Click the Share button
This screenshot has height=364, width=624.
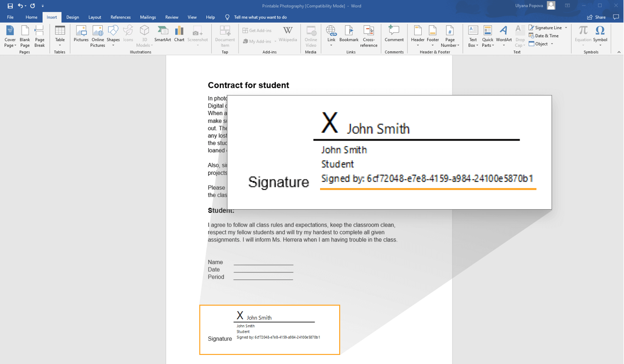(596, 17)
